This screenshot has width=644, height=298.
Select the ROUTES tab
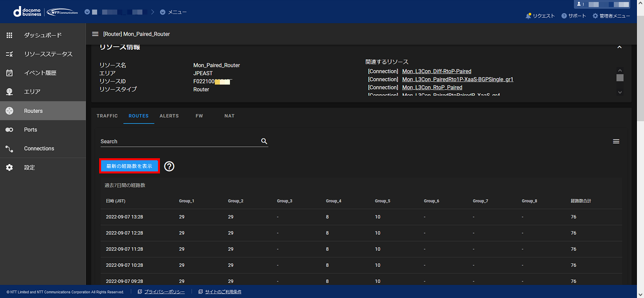point(138,116)
